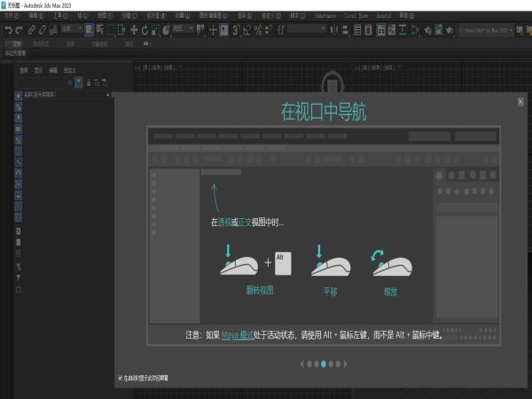Activate Select and Move tool

tap(134, 30)
